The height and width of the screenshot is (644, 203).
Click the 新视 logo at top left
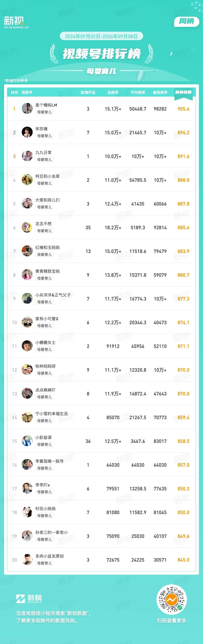[x=16, y=22]
